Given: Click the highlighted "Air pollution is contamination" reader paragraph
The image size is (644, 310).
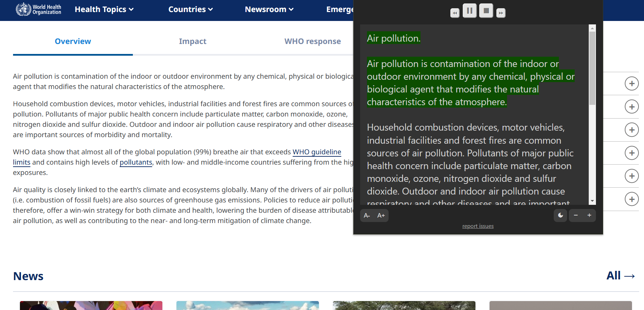Looking at the screenshot, I should [471, 83].
